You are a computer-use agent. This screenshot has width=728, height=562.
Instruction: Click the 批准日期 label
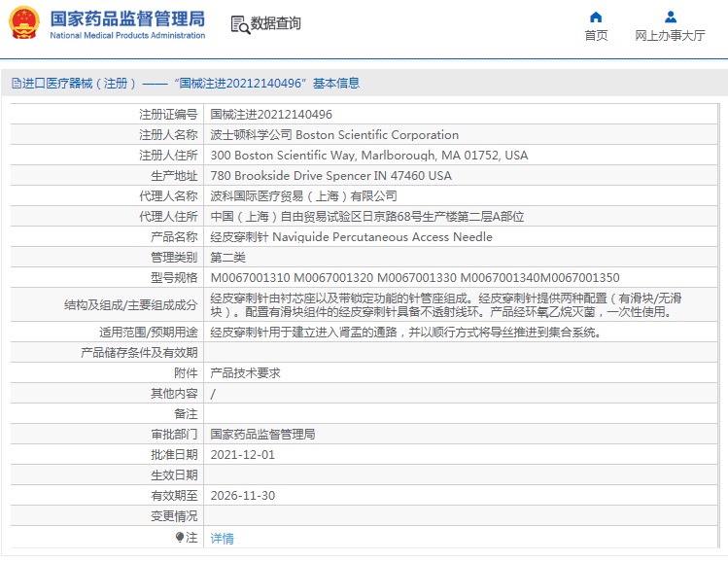[174, 455]
